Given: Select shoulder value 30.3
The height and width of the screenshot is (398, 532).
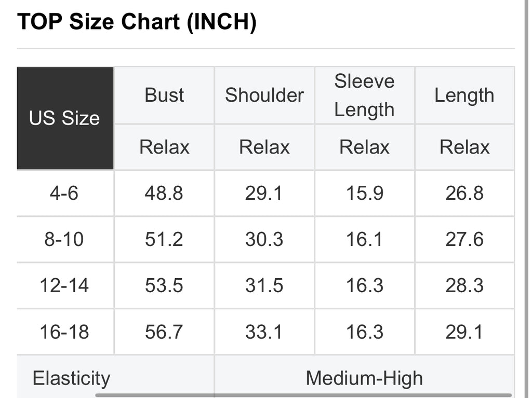Looking at the screenshot, I should (264, 239).
